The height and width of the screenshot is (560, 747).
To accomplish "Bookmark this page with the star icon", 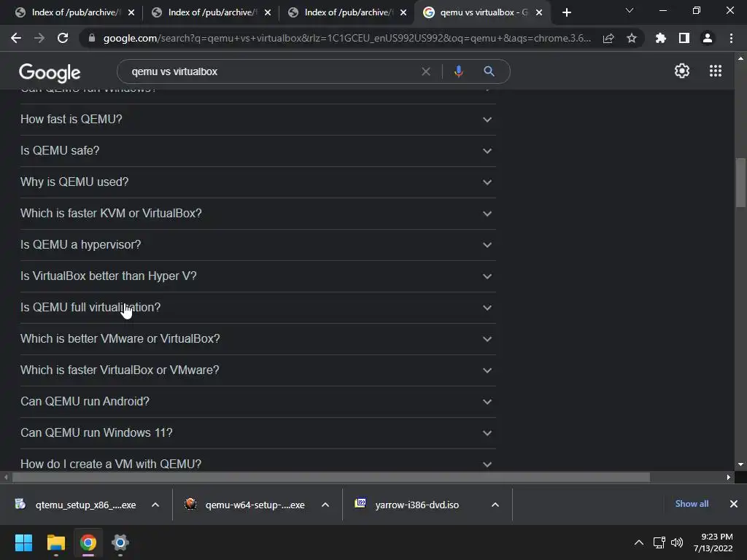I will 632,38.
